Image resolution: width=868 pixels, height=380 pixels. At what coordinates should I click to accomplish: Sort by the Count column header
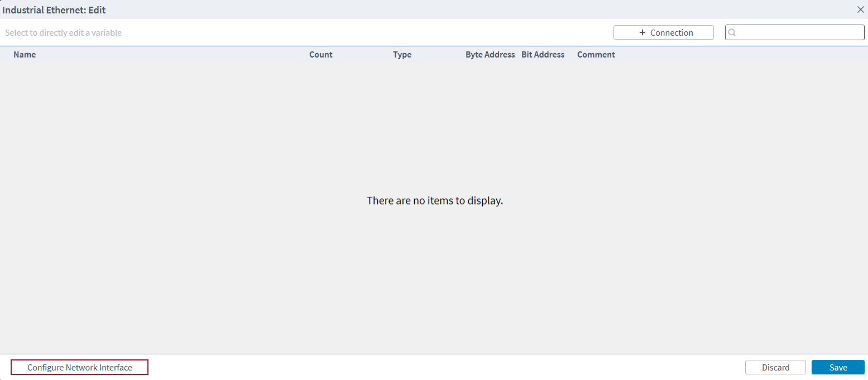[x=321, y=55]
